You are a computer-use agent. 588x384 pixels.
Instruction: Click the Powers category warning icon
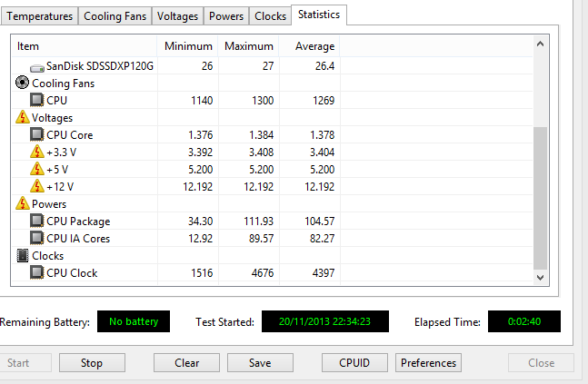click(23, 204)
